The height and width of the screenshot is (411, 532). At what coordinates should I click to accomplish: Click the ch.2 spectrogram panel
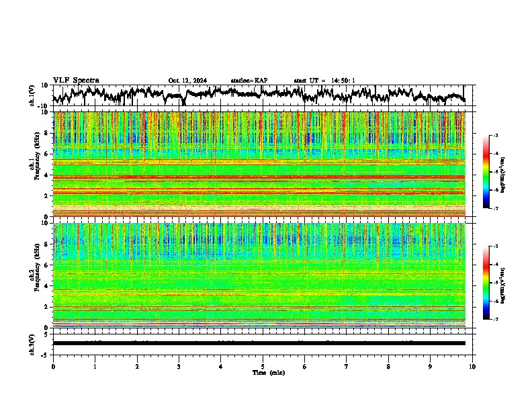point(259,275)
